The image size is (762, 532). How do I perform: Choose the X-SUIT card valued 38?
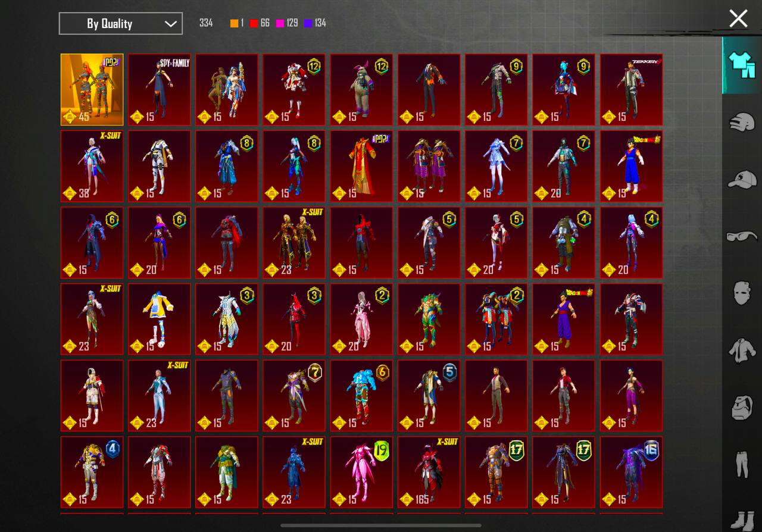point(92,166)
